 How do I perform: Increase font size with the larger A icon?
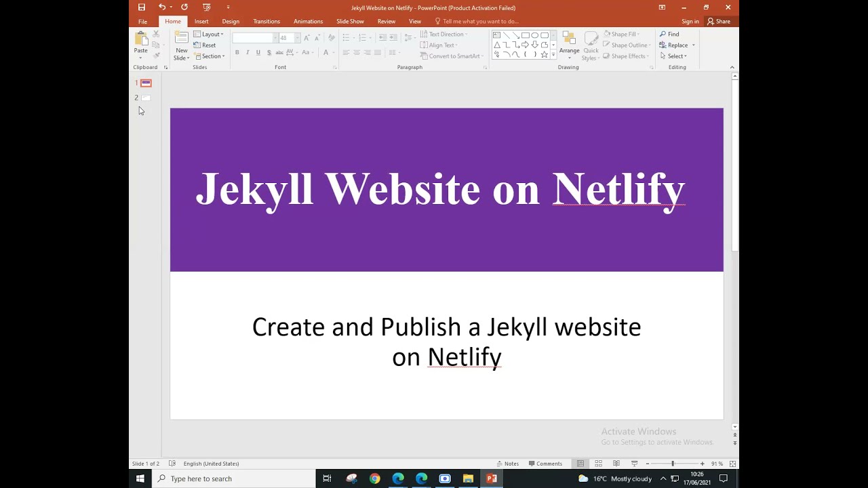coord(307,38)
